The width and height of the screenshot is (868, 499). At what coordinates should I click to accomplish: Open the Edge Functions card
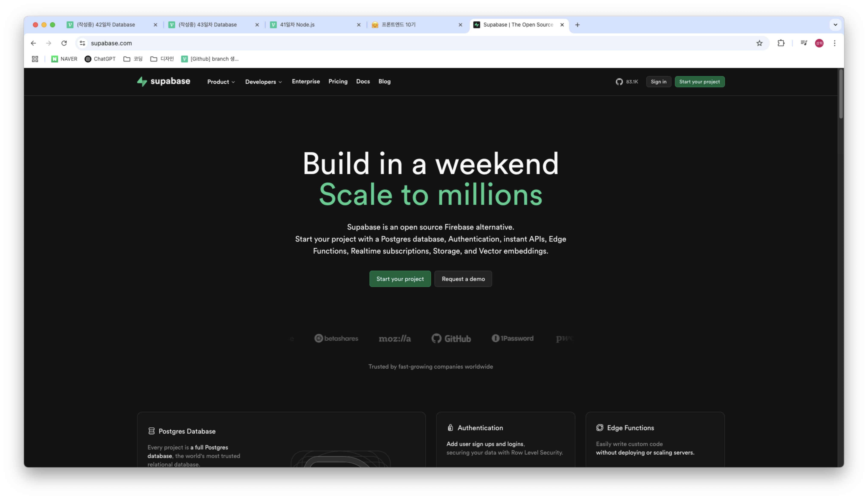pos(655,439)
